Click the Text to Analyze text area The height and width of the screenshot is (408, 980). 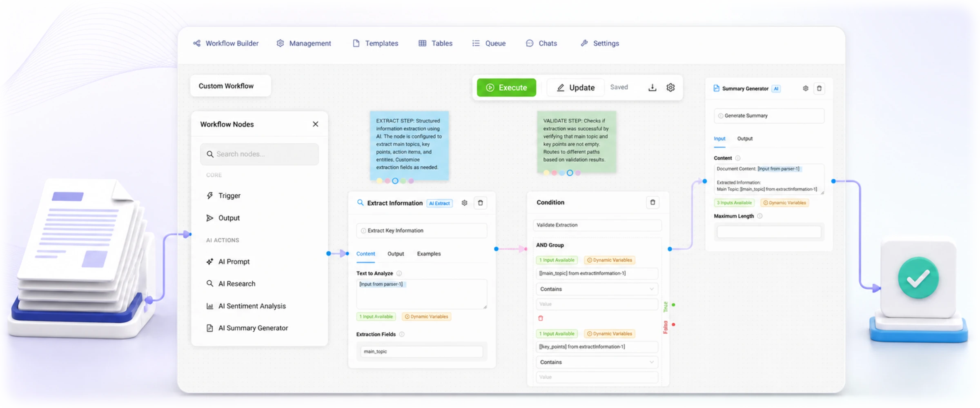tap(421, 294)
